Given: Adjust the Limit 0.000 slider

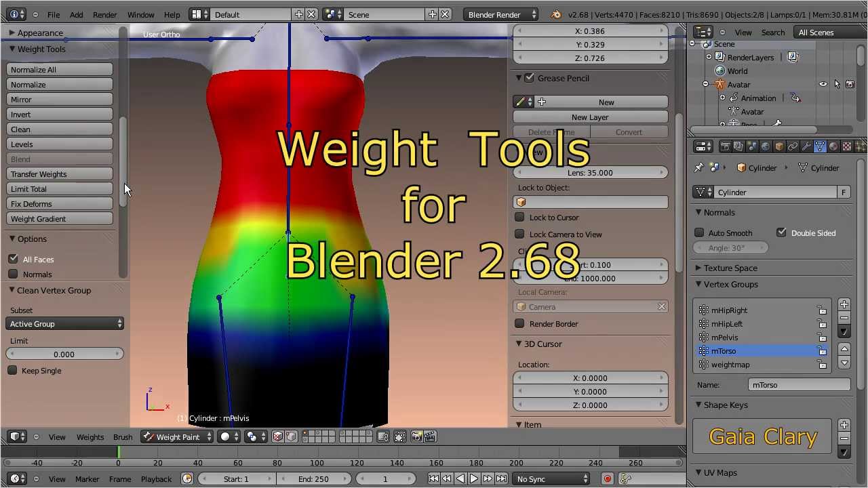Looking at the screenshot, I should pyautogui.click(x=65, y=354).
